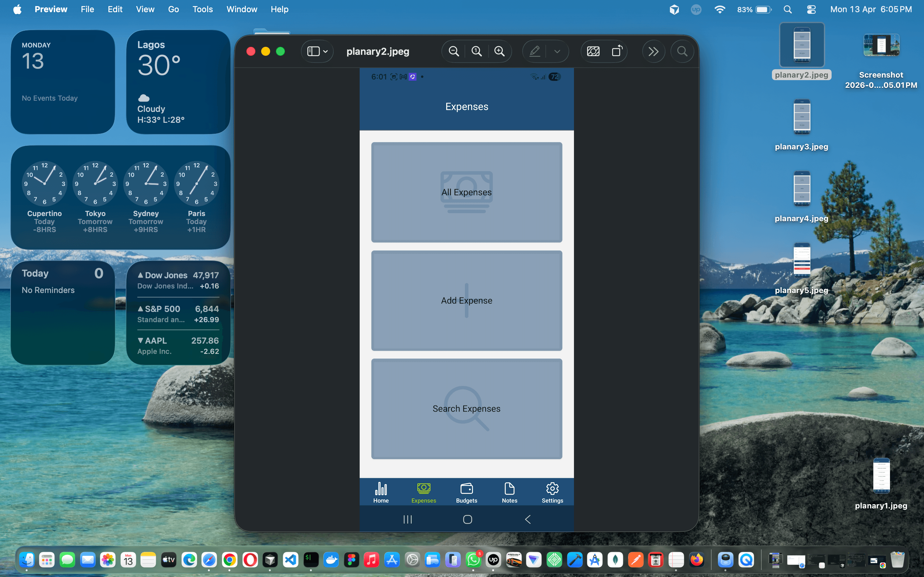Viewport: 924px width, 577px height.
Task: Zoom in with the plus magnifier
Action: (500, 51)
